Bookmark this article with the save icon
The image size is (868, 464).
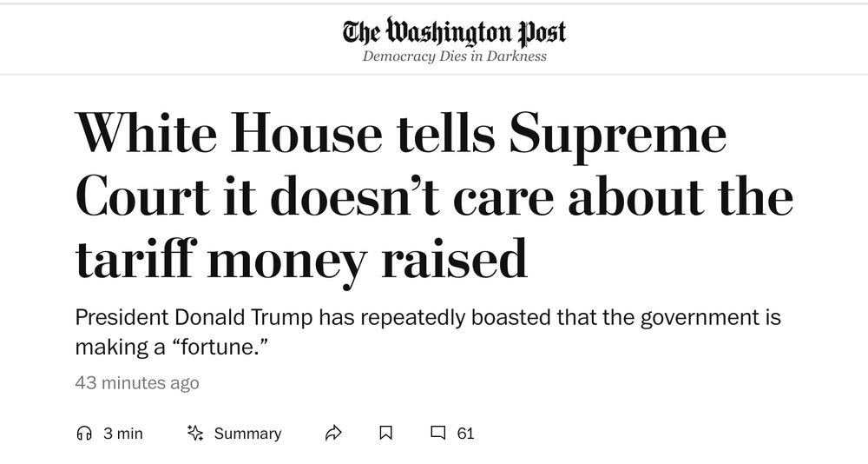(x=386, y=433)
